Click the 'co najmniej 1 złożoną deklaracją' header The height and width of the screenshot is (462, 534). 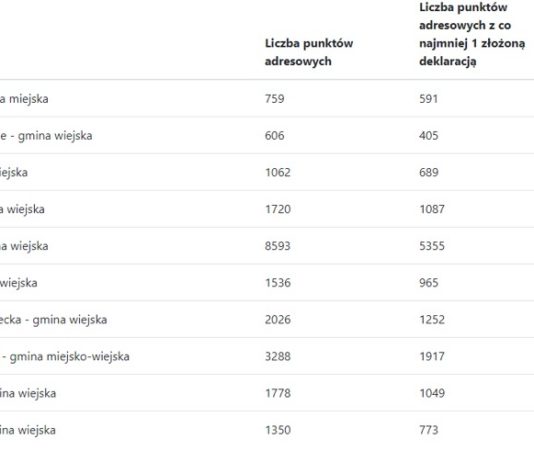point(472,34)
